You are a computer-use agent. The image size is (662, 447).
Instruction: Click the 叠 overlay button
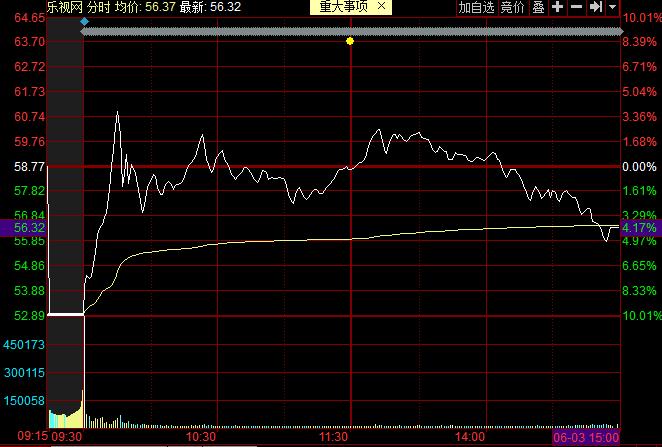point(538,7)
